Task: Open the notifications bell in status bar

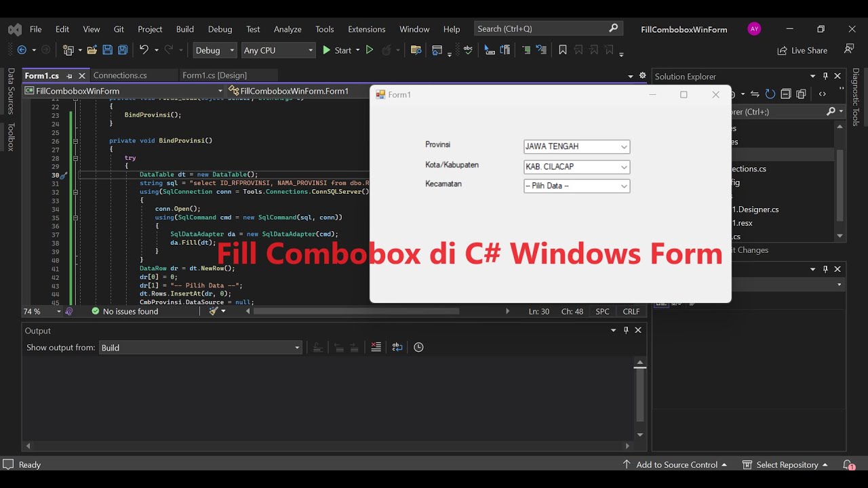Action: (x=848, y=465)
